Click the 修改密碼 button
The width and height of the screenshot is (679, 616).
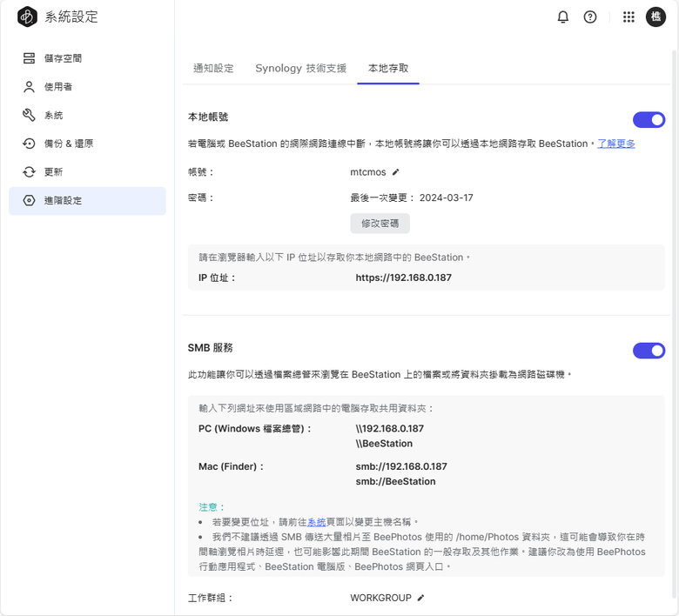click(x=380, y=224)
